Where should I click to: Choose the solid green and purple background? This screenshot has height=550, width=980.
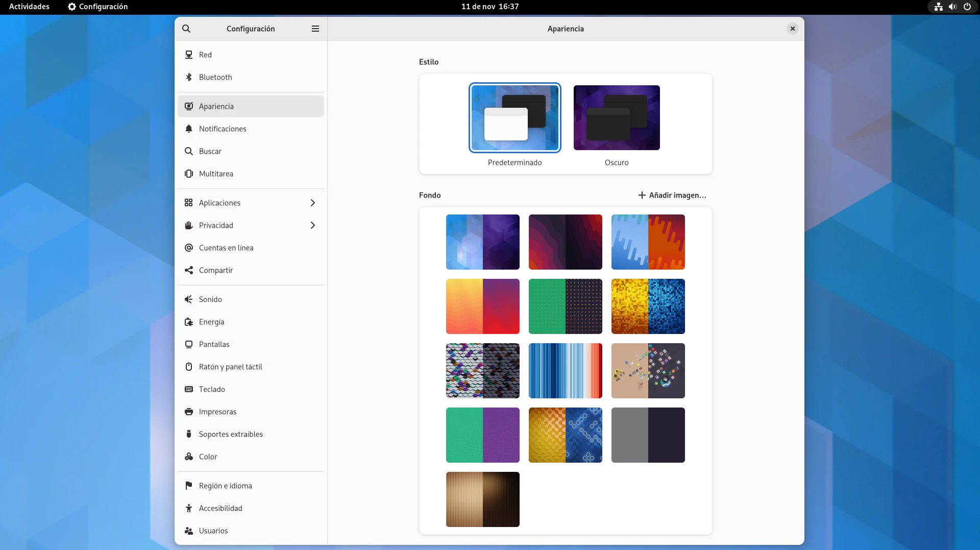click(x=482, y=435)
